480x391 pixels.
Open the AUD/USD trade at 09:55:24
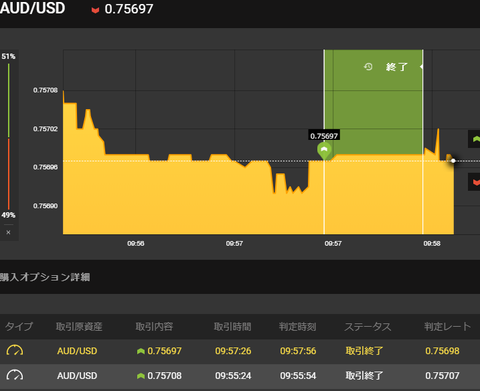pos(240,376)
